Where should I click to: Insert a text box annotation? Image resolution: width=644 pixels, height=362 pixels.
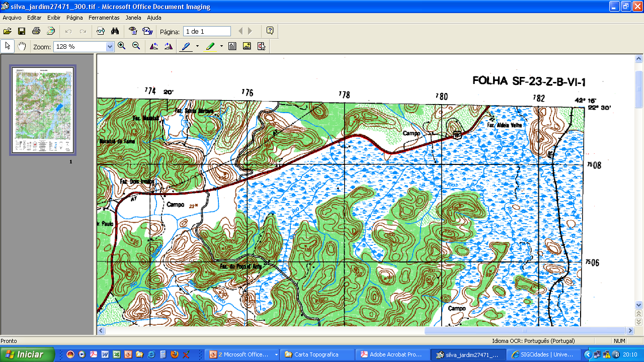232,46
